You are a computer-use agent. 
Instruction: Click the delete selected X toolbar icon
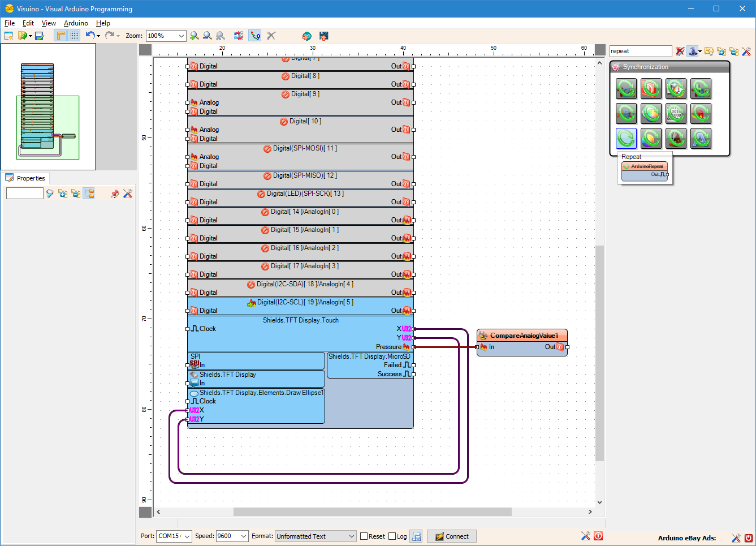pos(271,36)
